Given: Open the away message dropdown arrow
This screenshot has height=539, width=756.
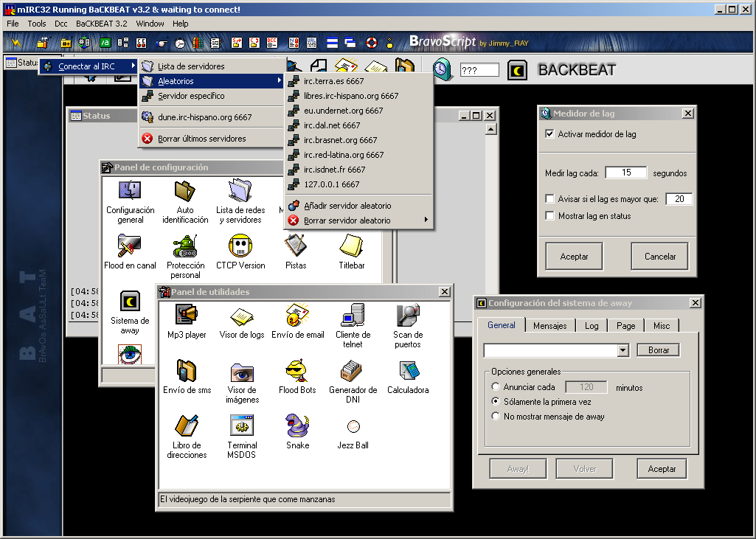Looking at the screenshot, I should pyautogui.click(x=623, y=350).
